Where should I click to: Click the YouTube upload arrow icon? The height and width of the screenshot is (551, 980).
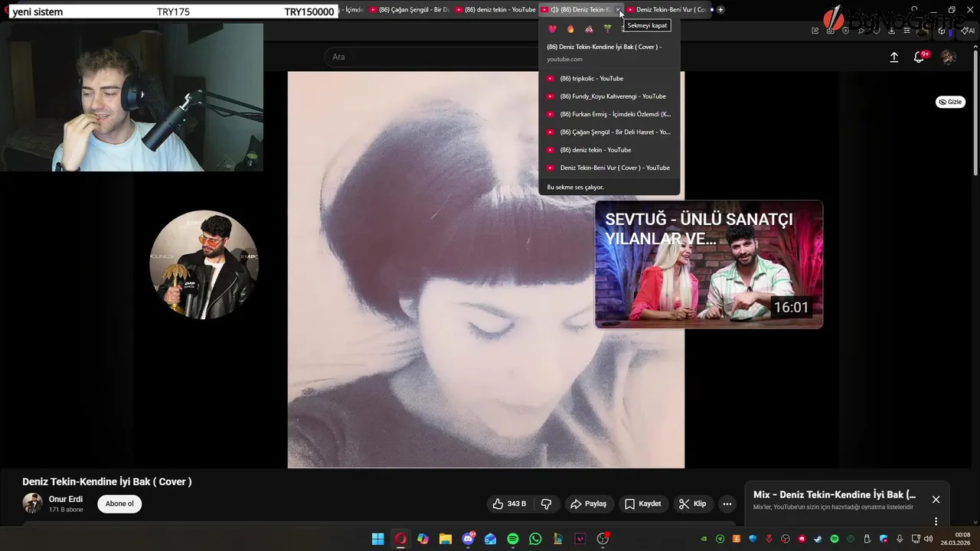(893, 57)
